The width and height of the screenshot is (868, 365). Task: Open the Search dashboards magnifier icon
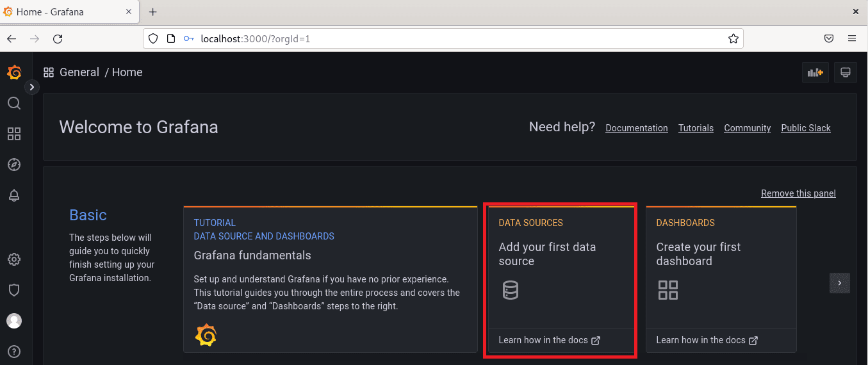point(14,103)
